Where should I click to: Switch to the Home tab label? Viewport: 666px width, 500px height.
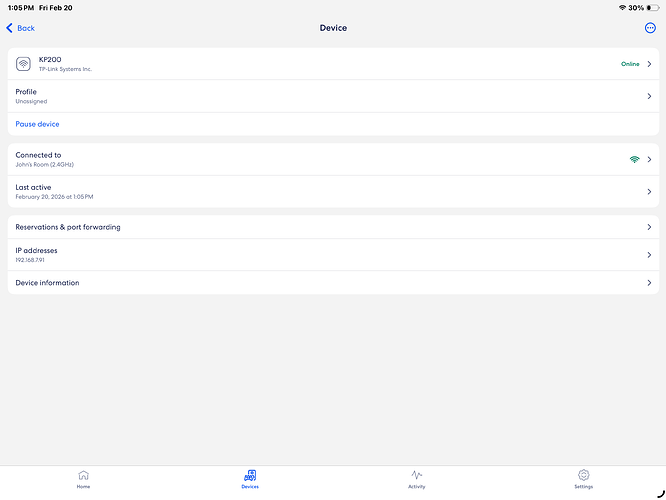click(x=83, y=486)
